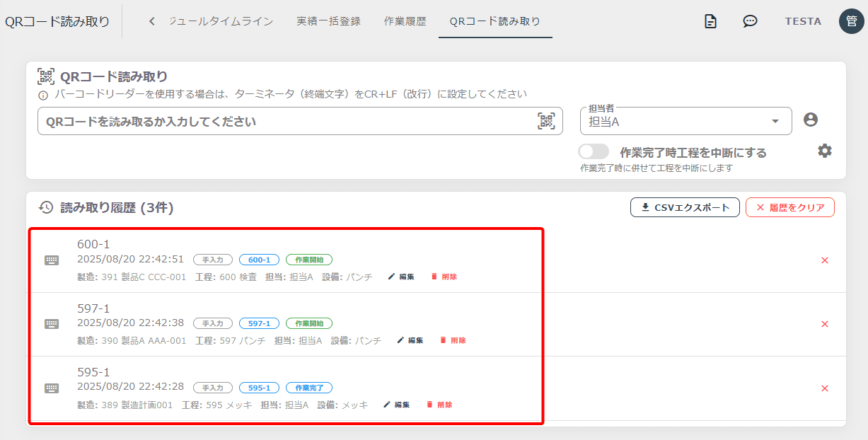Click the history icon beside 読み取り履歴
Screen dimensions: 868x440
coord(46,207)
